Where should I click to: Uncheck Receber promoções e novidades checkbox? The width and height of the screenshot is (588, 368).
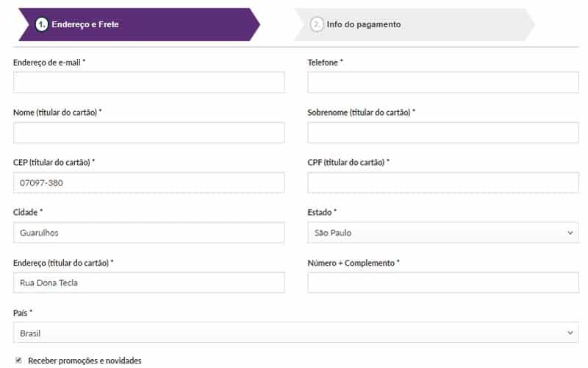[18, 361]
